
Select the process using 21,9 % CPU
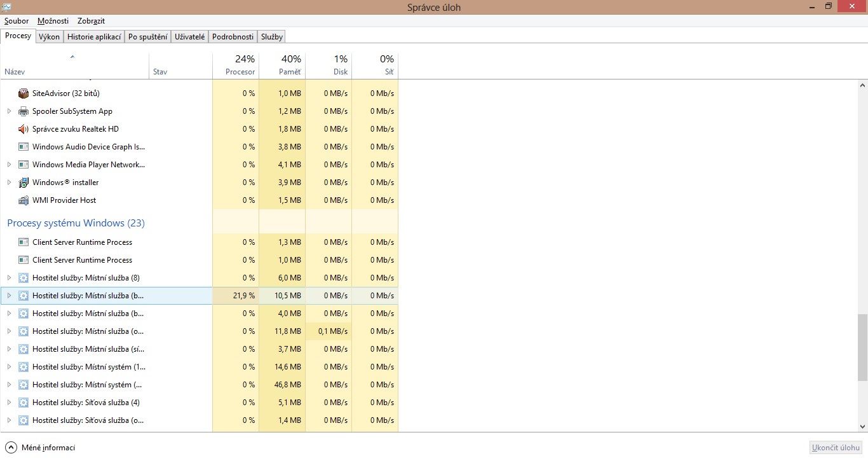point(89,296)
